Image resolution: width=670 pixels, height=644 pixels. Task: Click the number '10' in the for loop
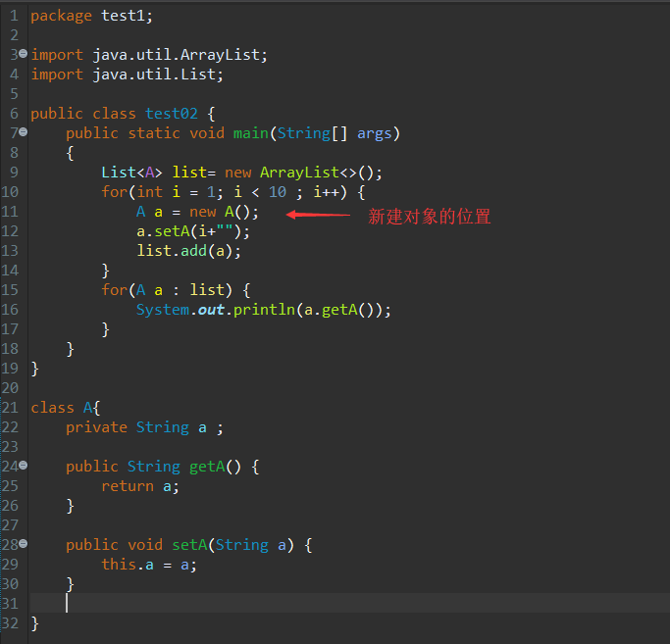click(x=278, y=192)
